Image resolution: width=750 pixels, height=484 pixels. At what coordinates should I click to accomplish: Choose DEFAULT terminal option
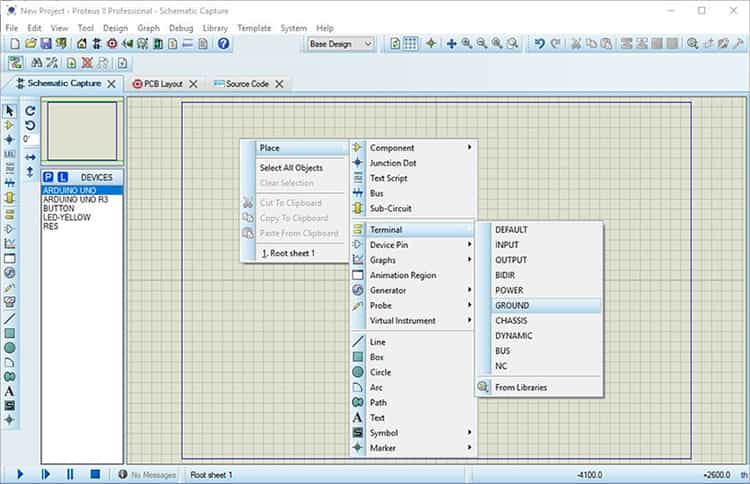546,230
